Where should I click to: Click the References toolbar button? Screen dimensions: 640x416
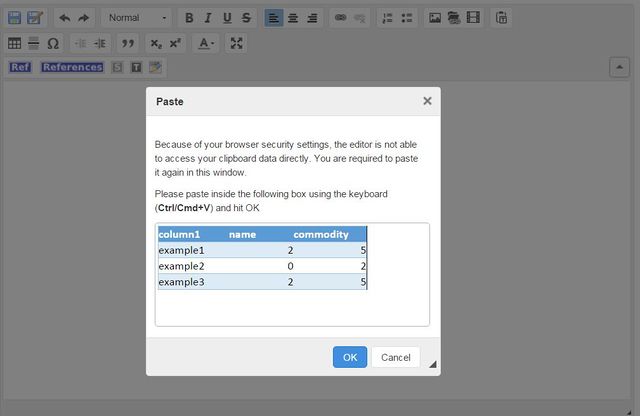(72, 67)
